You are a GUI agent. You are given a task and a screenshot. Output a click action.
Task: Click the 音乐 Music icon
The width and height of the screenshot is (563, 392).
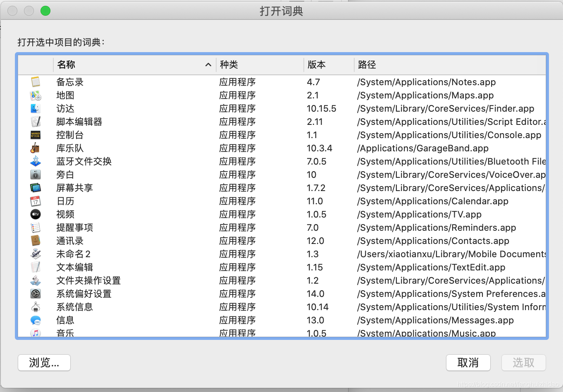click(x=36, y=333)
